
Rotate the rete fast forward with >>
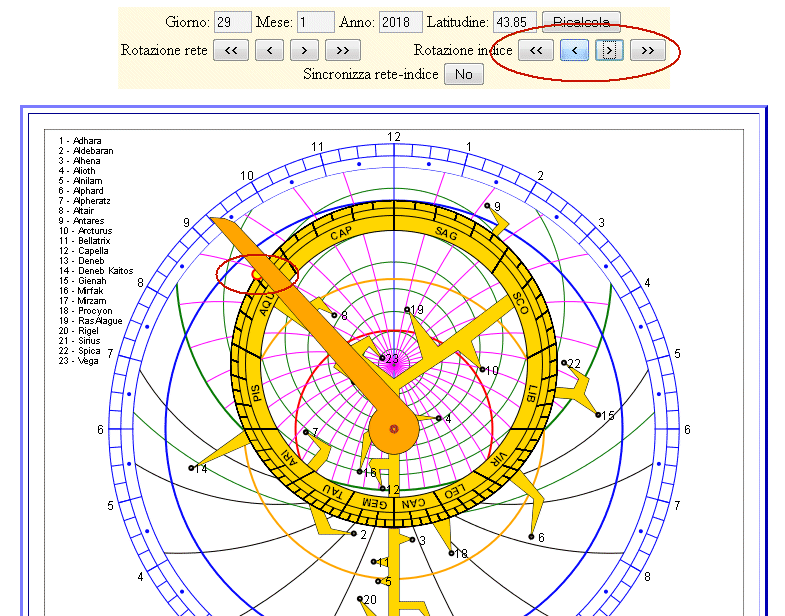point(342,50)
